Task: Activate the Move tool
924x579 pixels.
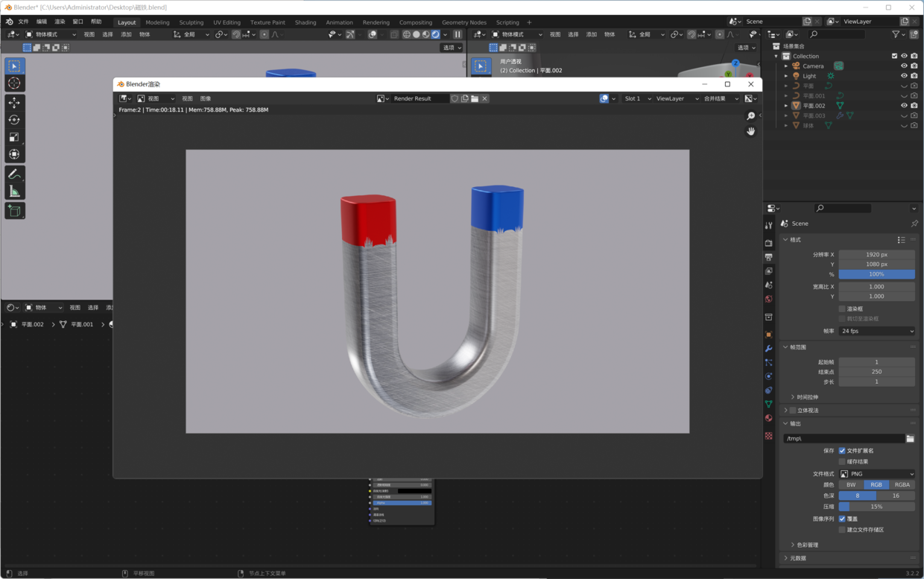Action: point(14,102)
